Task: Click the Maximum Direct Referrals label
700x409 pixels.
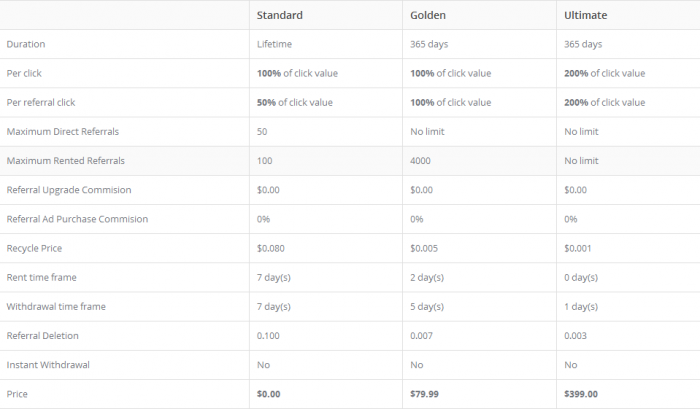Action: [x=63, y=132]
